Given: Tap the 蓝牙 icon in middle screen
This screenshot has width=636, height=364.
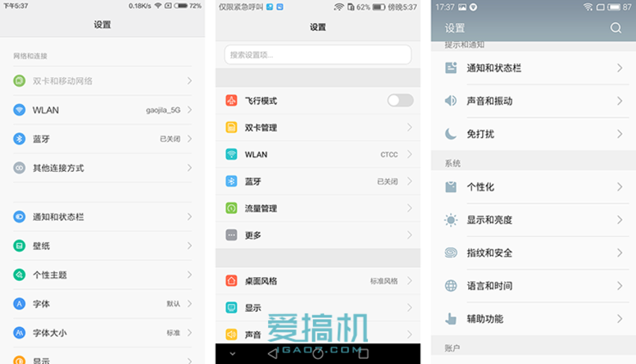Looking at the screenshot, I should pos(231,181).
